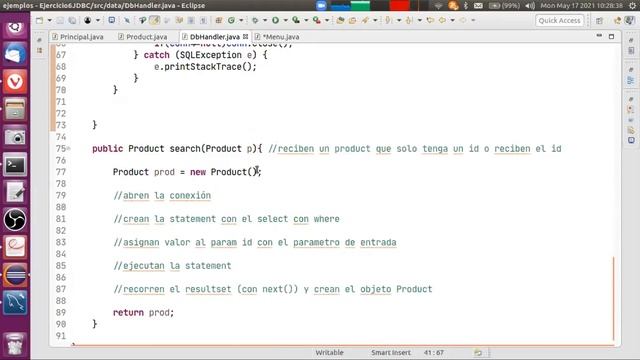Screen dimensions: 640x360
Task: Open the Trash dock icon
Action: click(15, 345)
